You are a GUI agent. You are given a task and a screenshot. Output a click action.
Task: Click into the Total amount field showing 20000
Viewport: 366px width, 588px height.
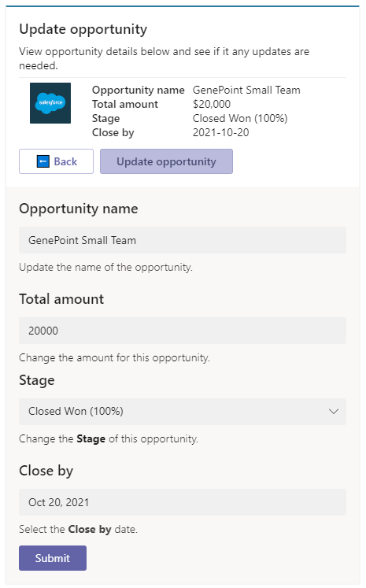[x=183, y=331]
